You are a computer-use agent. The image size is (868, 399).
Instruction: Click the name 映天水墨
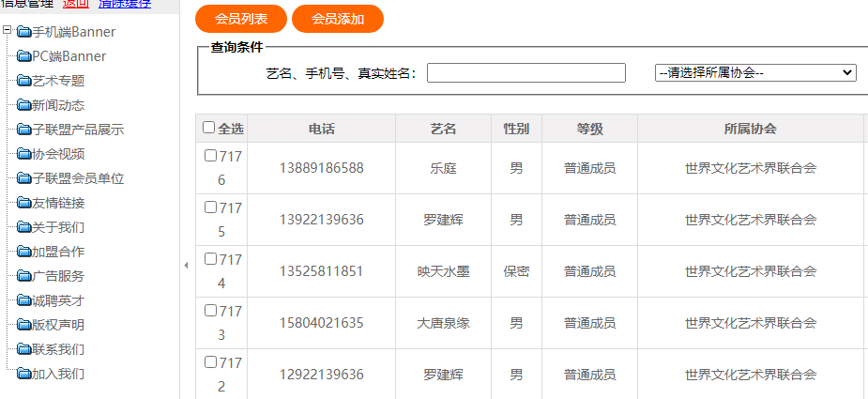[x=444, y=271]
